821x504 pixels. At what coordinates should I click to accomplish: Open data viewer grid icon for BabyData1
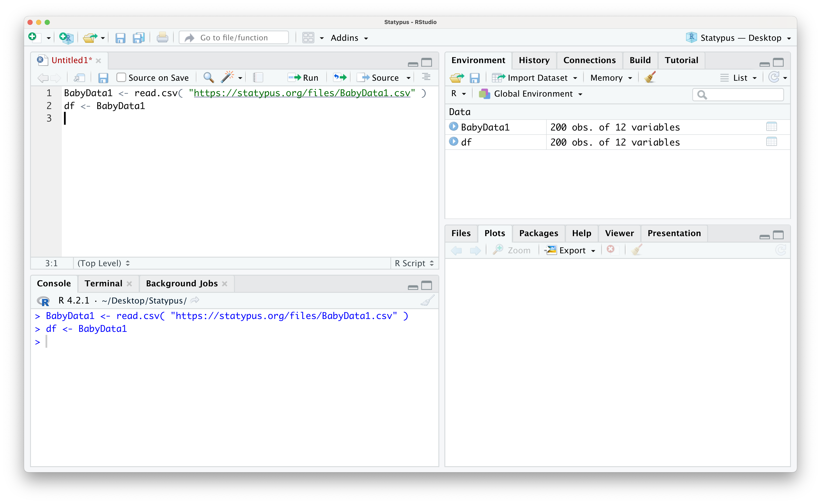pyautogui.click(x=771, y=127)
